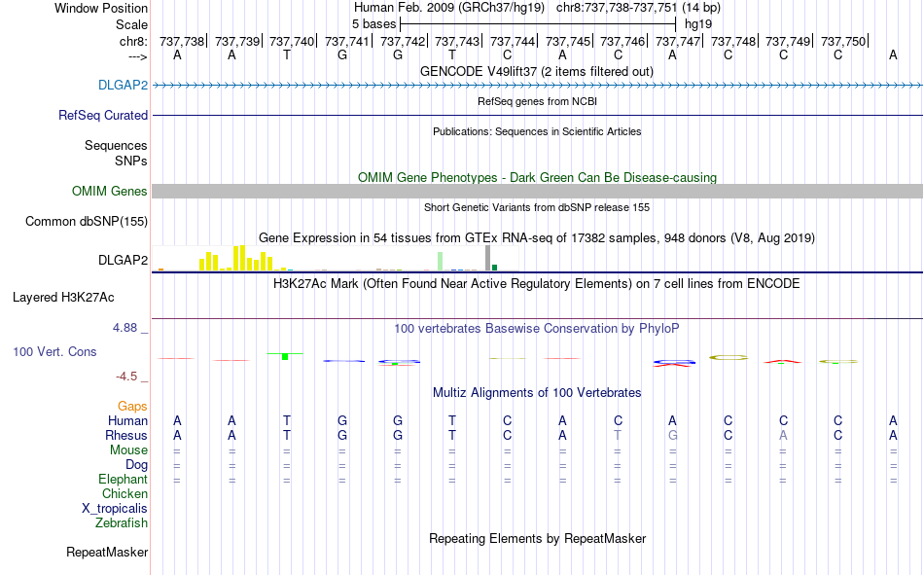Open the RefSeq Curated track label
Image resolution: width=924 pixels, height=575 pixels.
pyautogui.click(x=103, y=115)
